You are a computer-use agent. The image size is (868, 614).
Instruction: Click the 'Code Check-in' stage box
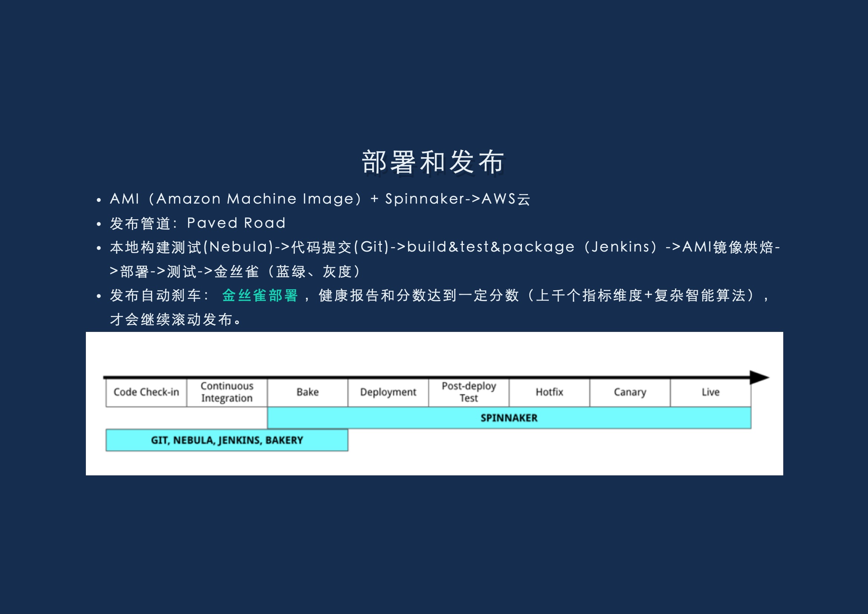pos(146,392)
